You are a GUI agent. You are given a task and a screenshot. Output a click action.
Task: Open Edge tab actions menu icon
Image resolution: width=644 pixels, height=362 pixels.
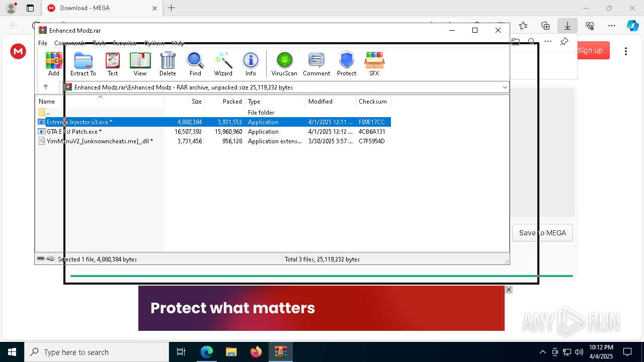point(30,8)
